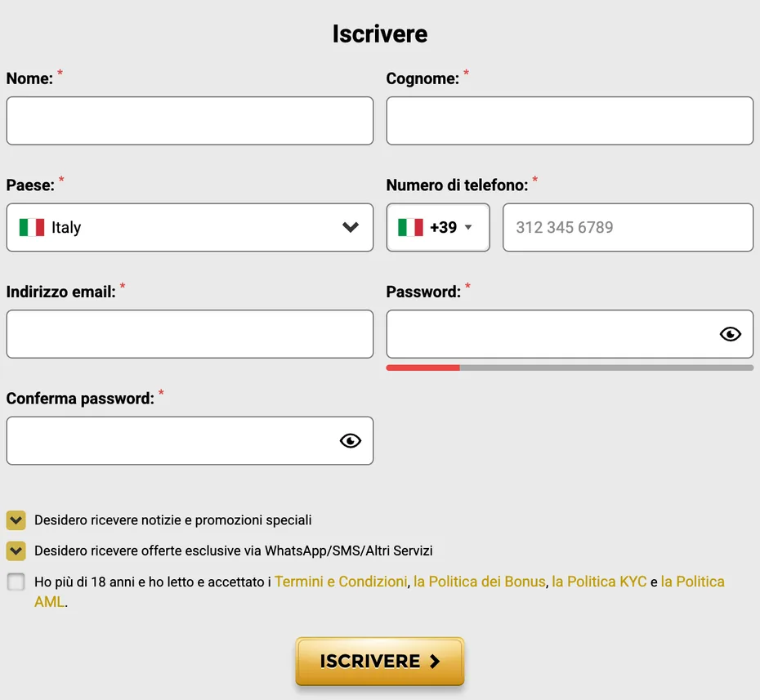
Task: Submit the form with the ISCRIVERE button
Action: coord(380,662)
